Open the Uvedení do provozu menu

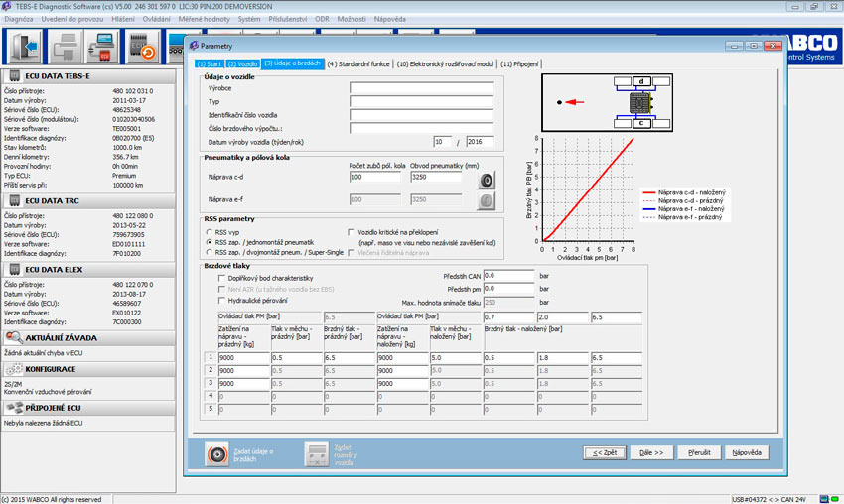(x=72, y=19)
